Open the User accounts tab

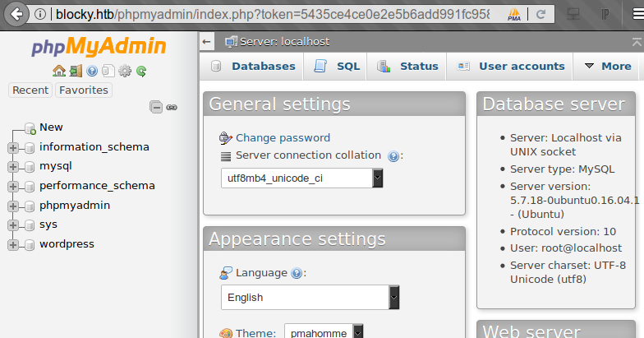click(511, 66)
